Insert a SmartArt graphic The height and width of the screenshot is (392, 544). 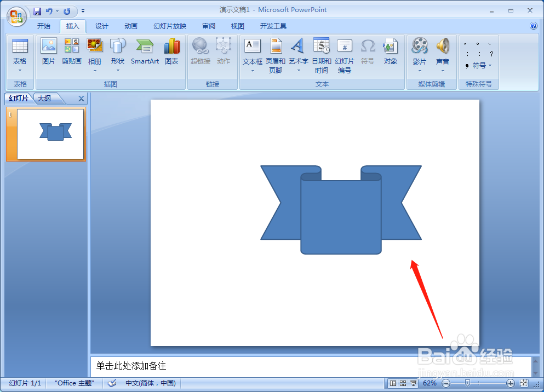coord(145,51)
